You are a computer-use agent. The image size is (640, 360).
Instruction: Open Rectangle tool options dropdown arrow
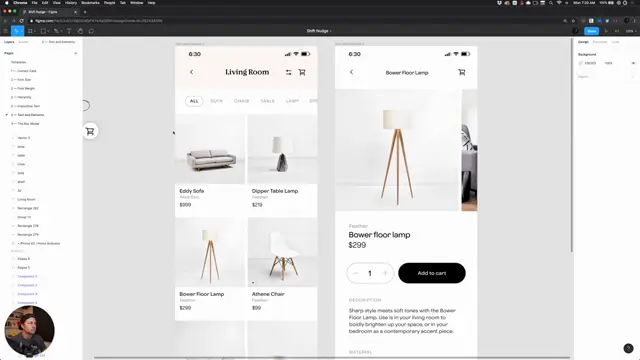coord(48,31)
